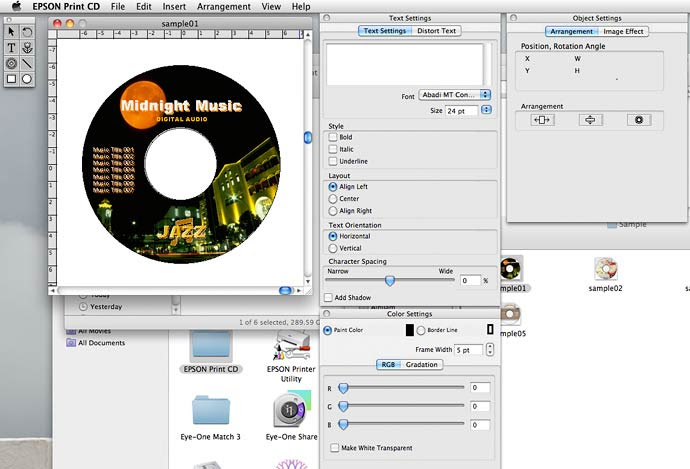This screenshot has width=690, height=469.
Task: Select the arrow selection tool
Action: 11,32
